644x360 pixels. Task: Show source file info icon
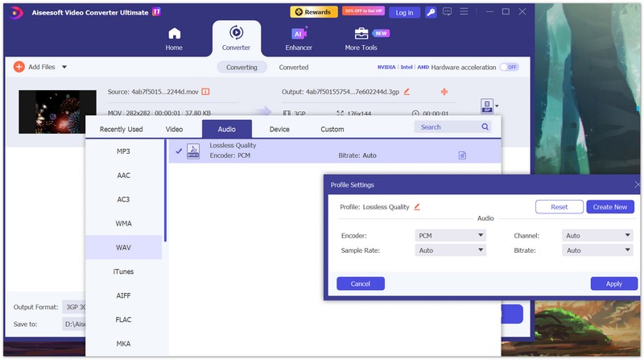[205, 92]
